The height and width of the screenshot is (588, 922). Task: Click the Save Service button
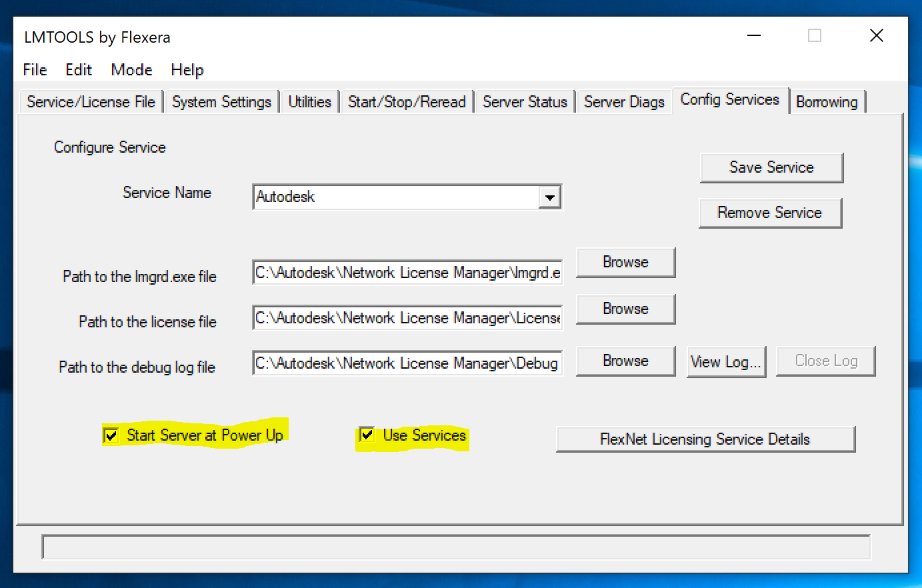pos(771,167)
